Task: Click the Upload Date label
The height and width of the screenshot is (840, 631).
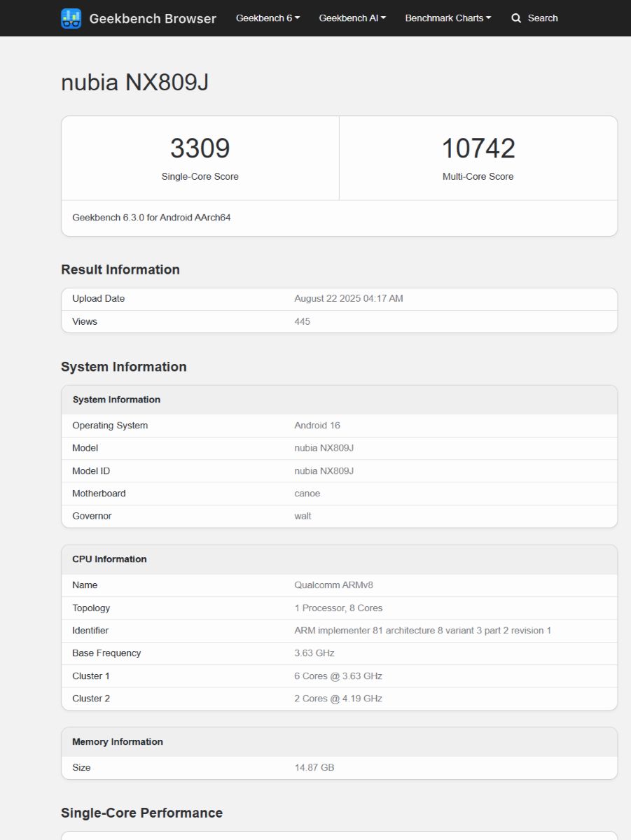Action: (x=98, y=299)
